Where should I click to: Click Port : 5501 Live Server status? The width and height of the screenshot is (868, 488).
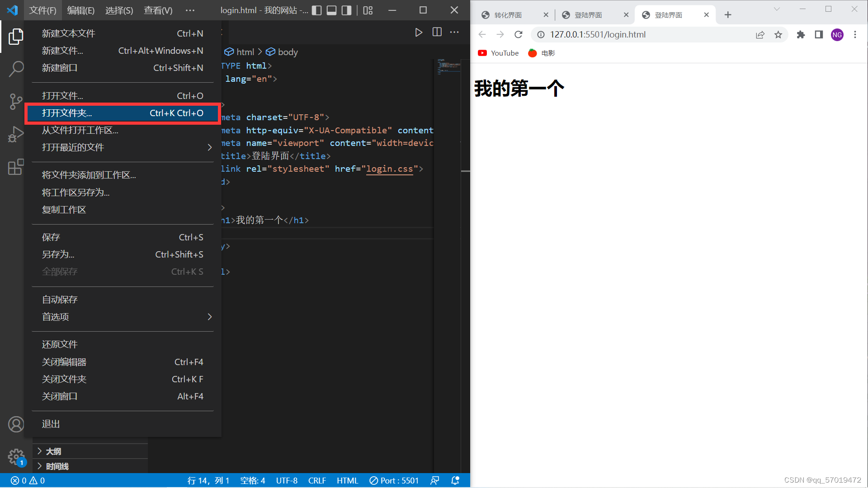[x=394, y=480]
